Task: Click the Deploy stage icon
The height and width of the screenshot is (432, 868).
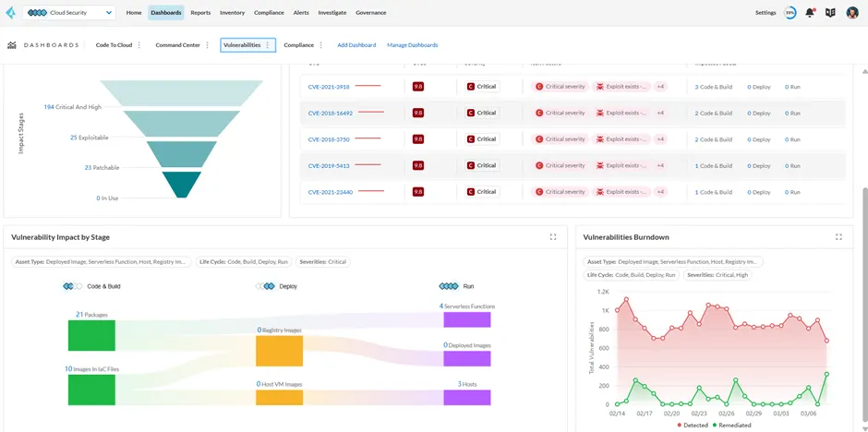Action: [x=265, y=286]
